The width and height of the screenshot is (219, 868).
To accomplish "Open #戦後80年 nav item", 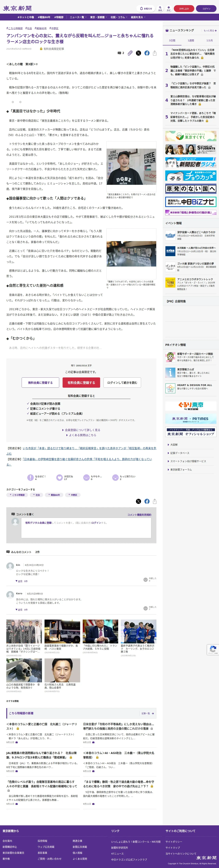I will [x=44, y=17].
